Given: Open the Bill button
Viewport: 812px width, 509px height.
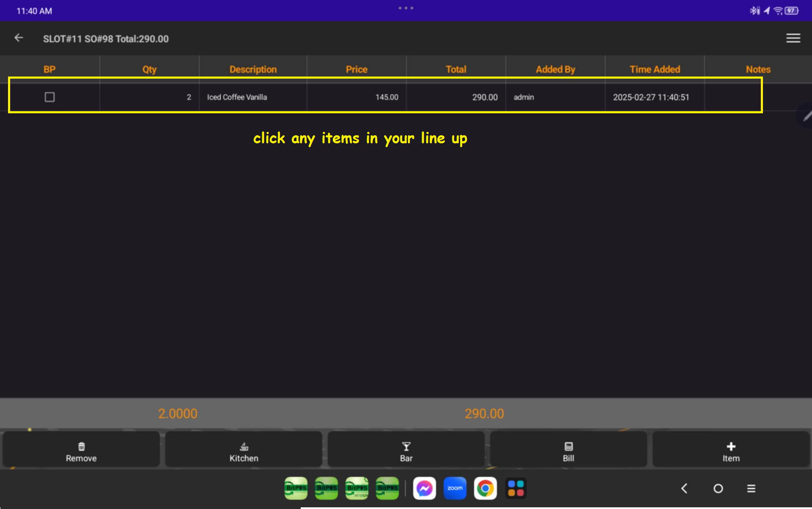Looking at the screenshot, I should click(x=568, y=451).
